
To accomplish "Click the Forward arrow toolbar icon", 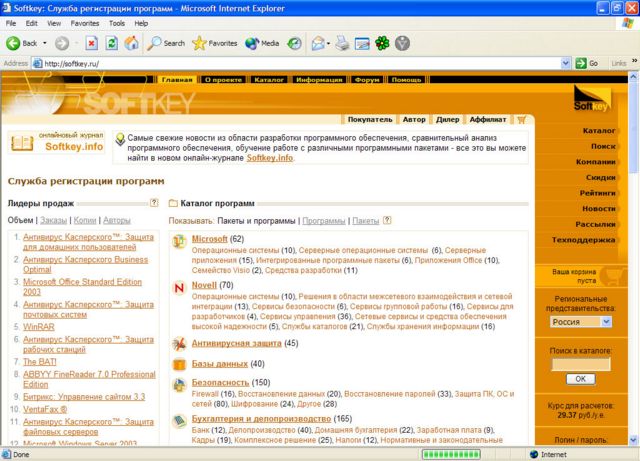I will [x=62, y=43].
